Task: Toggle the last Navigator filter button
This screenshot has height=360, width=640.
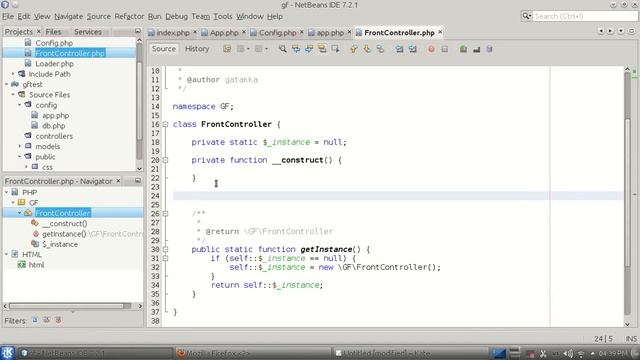Action: click(58, 320)
